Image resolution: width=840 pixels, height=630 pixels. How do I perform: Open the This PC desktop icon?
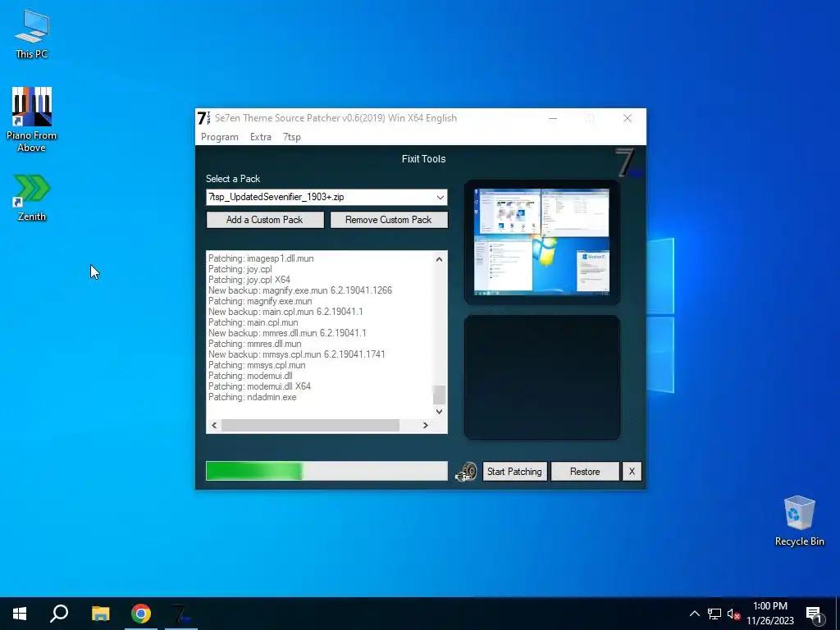point(32,34)
